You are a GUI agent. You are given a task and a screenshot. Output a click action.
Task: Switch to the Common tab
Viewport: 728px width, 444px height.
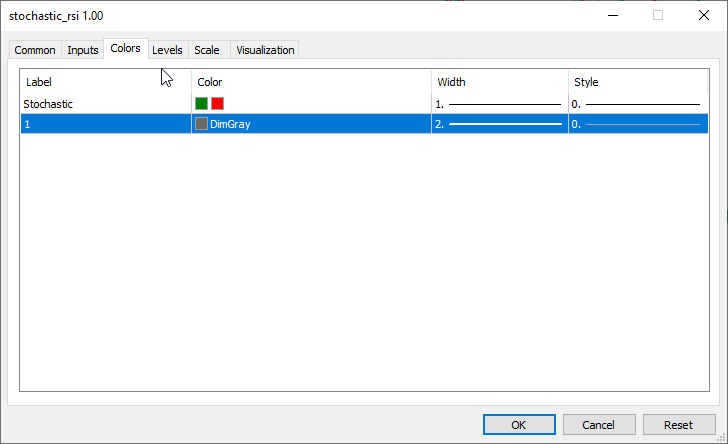pyautogui.click(x=35, y=50)
